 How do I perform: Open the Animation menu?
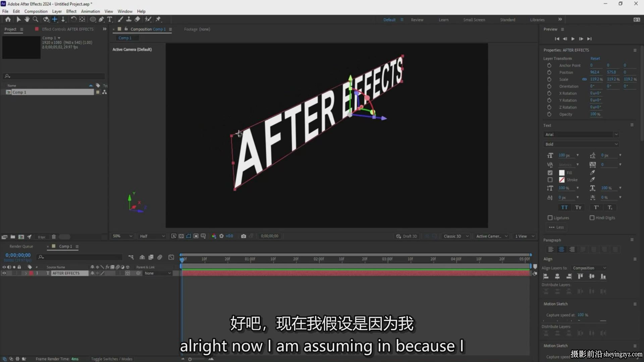pyautogui.click(x=90, y=11)
